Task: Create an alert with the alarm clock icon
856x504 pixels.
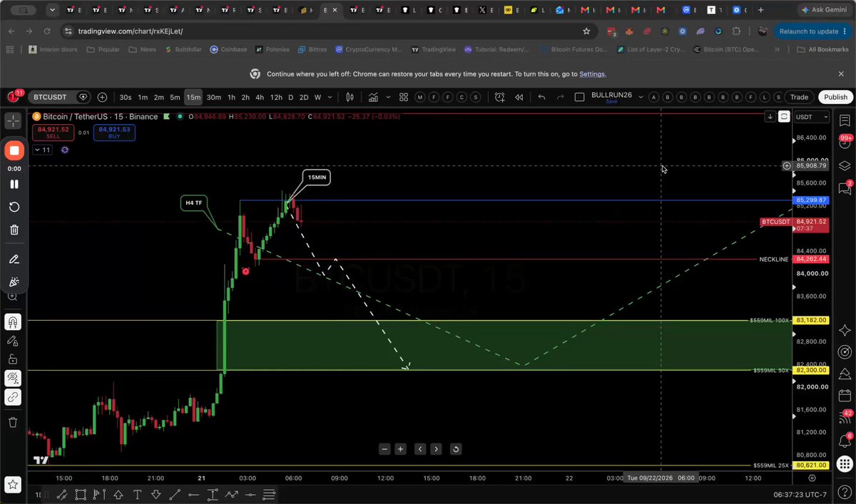Action: click(x=499, y=97)
